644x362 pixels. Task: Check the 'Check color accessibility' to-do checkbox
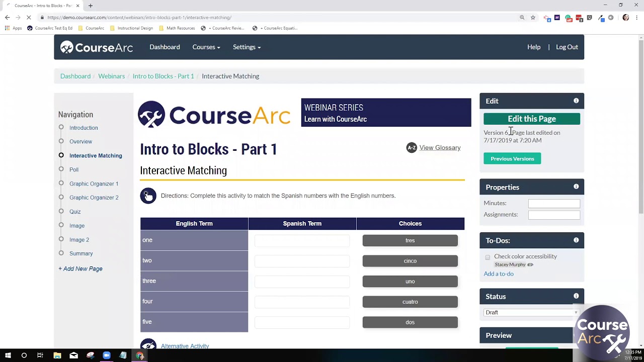click(x=488, y=257)
